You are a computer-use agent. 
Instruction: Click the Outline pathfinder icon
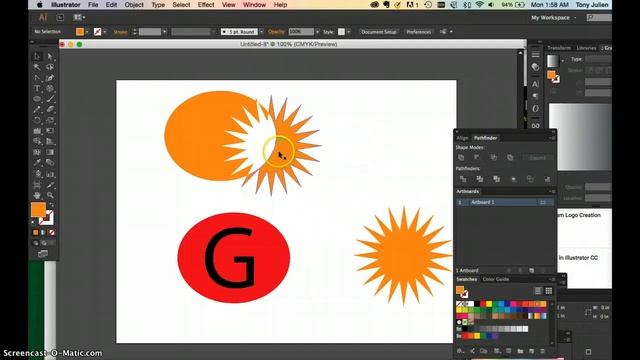click(x=530, y=179)
